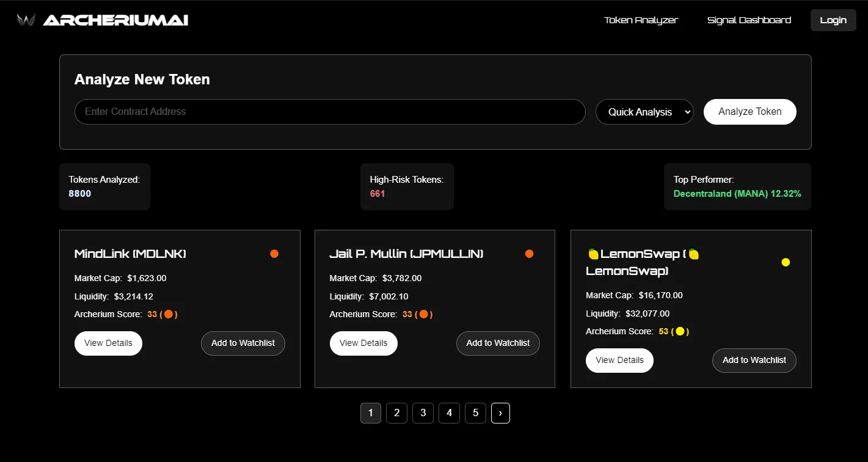
Task: Open the Quick Analysis dropdown
Action: pyautogui.click(x=644, y=112)
